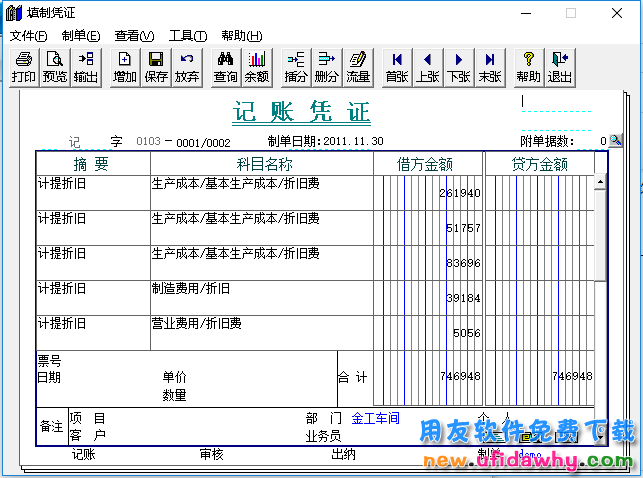643x478 pixels.
Task: Open the 查询 search tool
Action: pos(226,67)
